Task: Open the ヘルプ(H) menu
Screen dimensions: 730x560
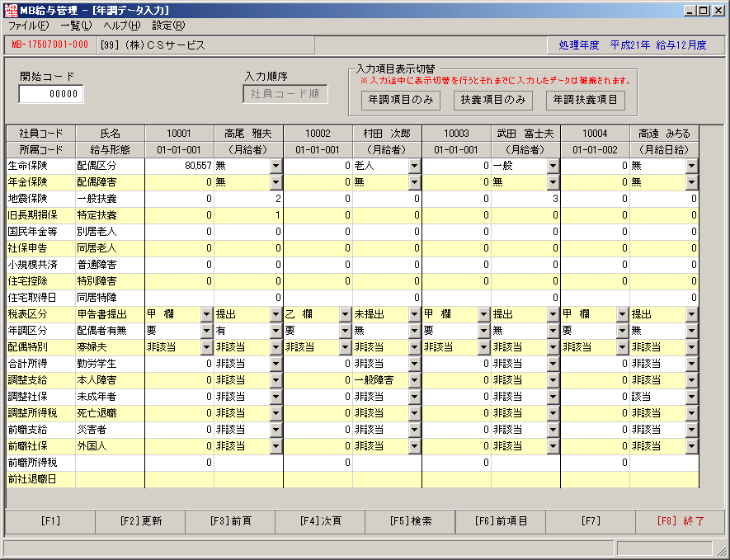Action: coord(121,26)
